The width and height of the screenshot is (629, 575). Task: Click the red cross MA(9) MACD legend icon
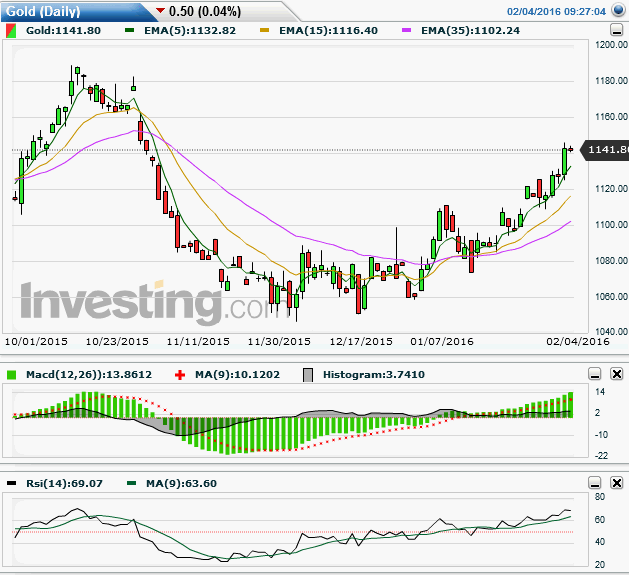click(180, 375)
